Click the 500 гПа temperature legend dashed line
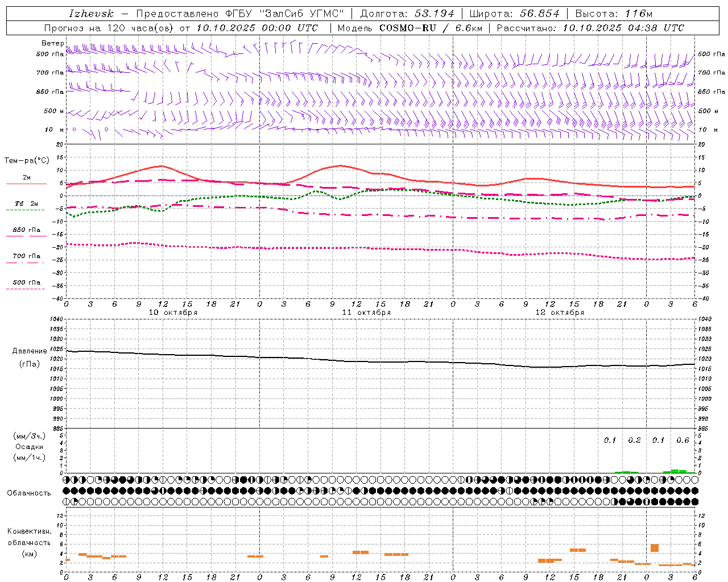The width and height of the screenshot is (728, 582). click(x=25, y=289)
